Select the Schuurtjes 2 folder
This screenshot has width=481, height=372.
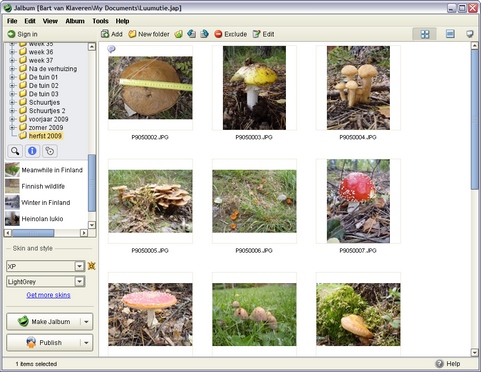(47, 111)
